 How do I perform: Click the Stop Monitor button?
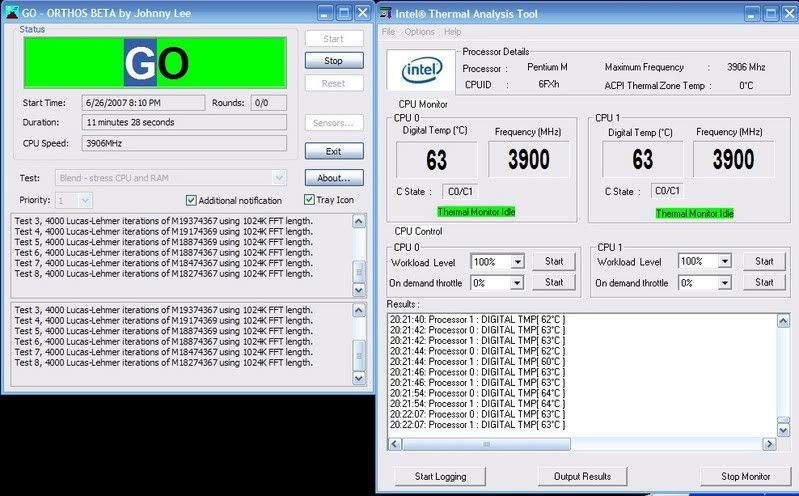tap(745, 477)
